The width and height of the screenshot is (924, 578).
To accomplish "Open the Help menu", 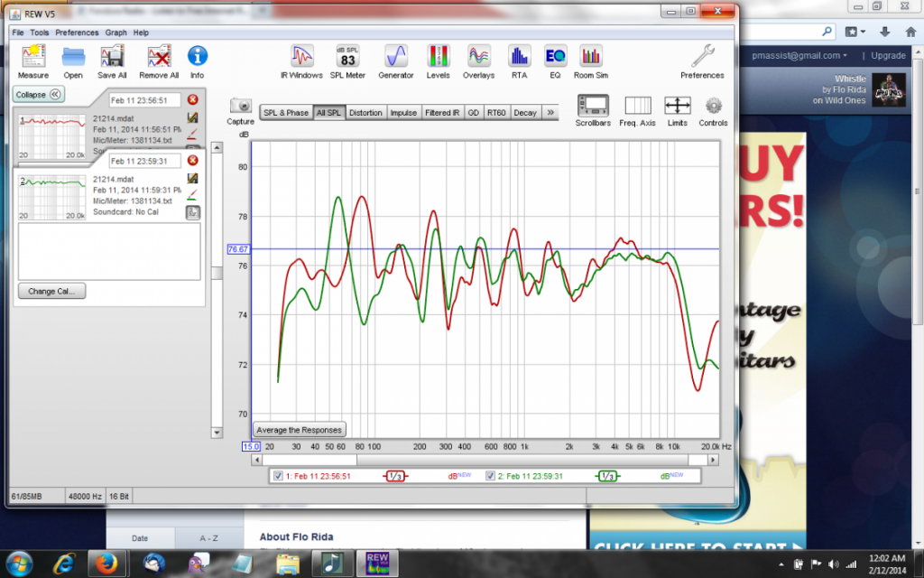I will (141, 33).
